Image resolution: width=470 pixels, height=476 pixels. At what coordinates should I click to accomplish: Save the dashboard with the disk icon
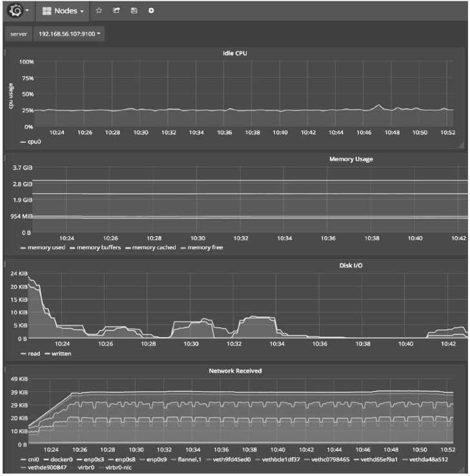[x=134, y=10]
